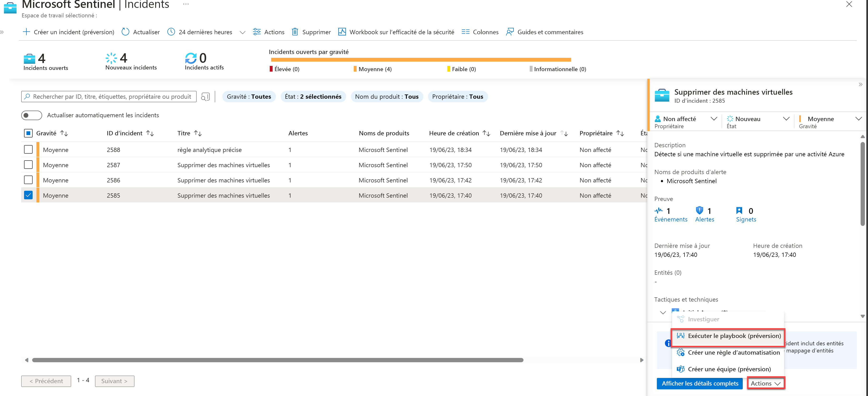868x396 pixels.
Task: Click the Signets link
Action: (746, 220)
